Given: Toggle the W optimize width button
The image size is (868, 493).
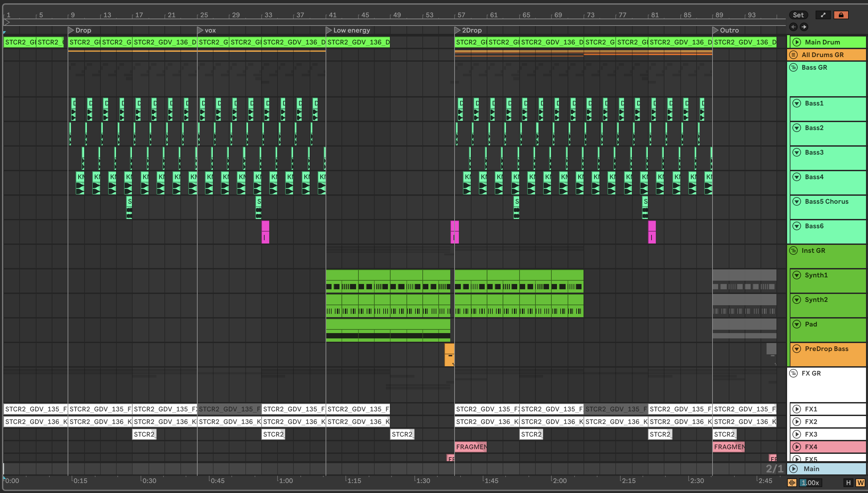Looking at the screenshot, I should [860, 482].
